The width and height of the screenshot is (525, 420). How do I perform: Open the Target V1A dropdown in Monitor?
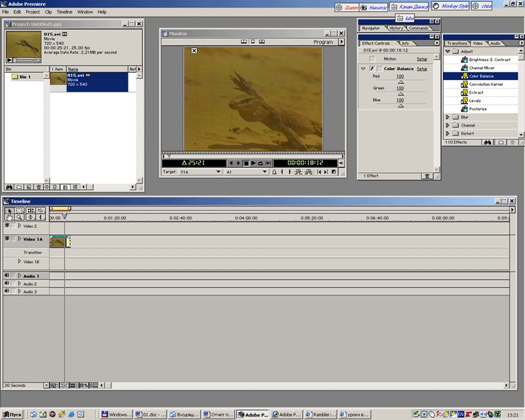[x=219, y=172]
